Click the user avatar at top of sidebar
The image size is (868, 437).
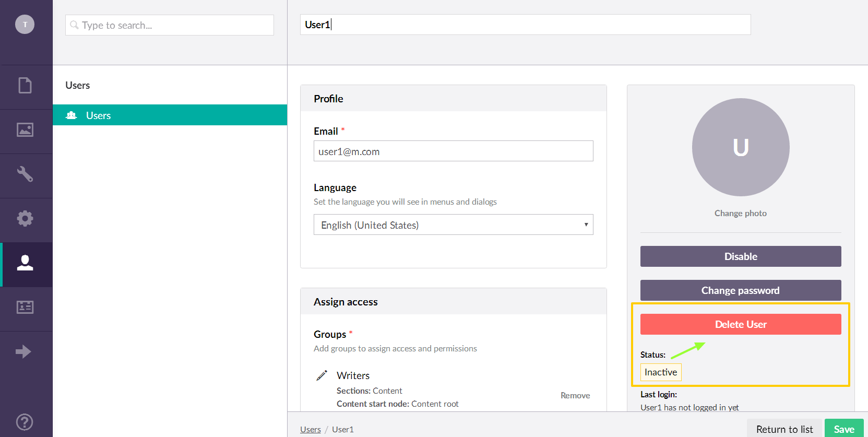pyautogui.click(x=25, y=25)
